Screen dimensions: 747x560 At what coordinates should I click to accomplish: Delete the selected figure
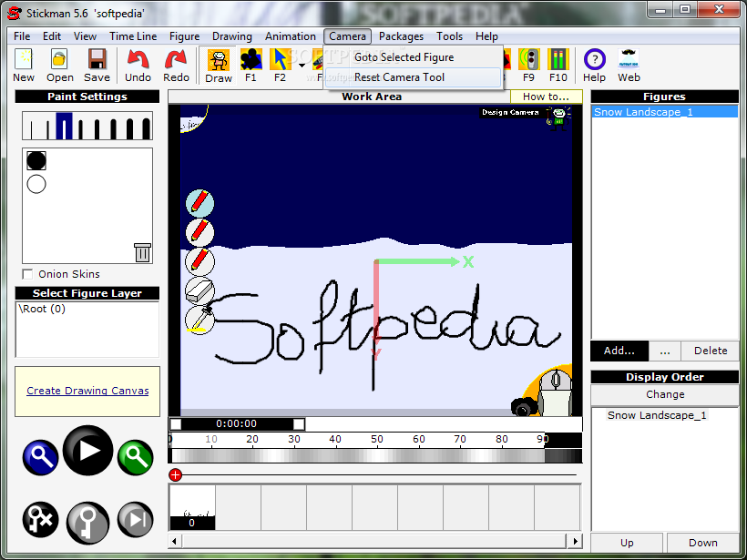pyautogui.click(x=710, y=351)
